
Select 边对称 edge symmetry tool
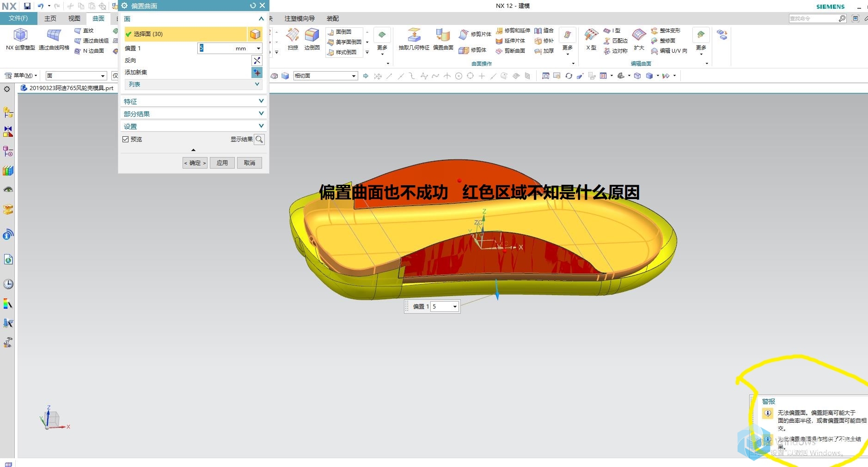[x=616, y=51]
